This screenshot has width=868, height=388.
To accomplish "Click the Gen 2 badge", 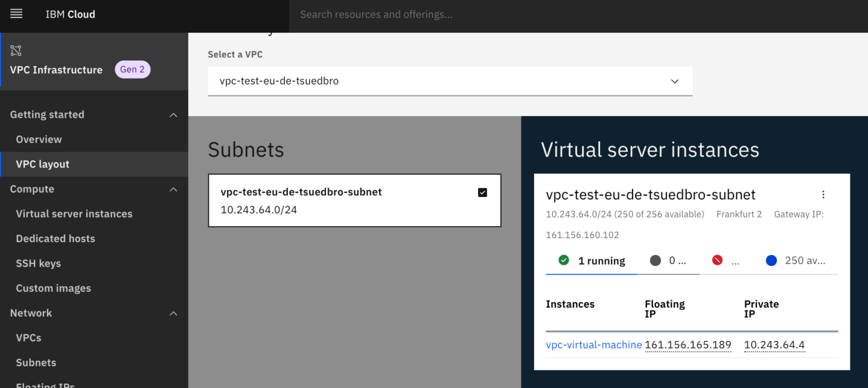I will (132, 69).
